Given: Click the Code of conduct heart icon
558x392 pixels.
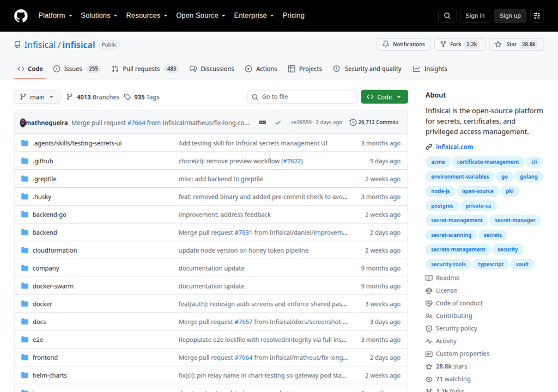Looking at the screenshot, I should click(x=429, y=303).
